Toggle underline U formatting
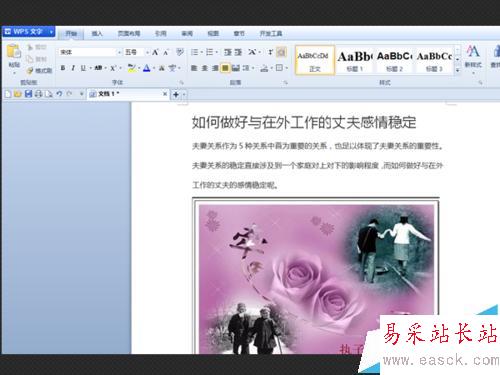500x375 pixels. [83, 68]
